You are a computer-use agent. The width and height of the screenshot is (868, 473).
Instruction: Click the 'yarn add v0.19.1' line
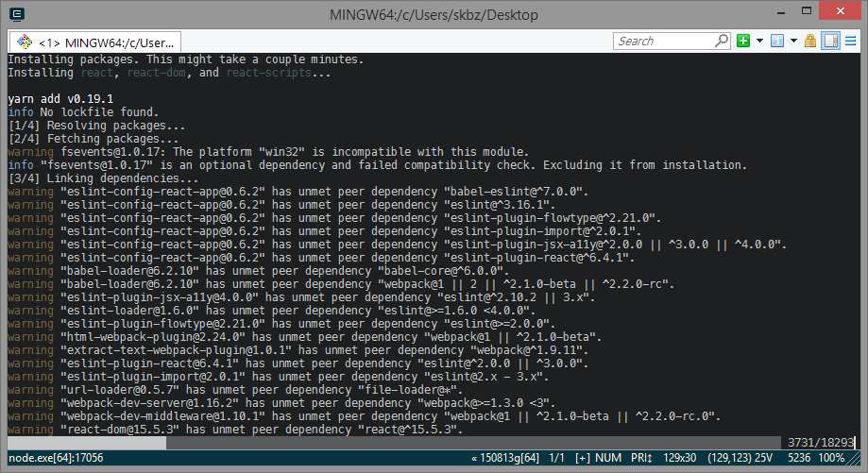pyautogui.click(x=60, y=99)
